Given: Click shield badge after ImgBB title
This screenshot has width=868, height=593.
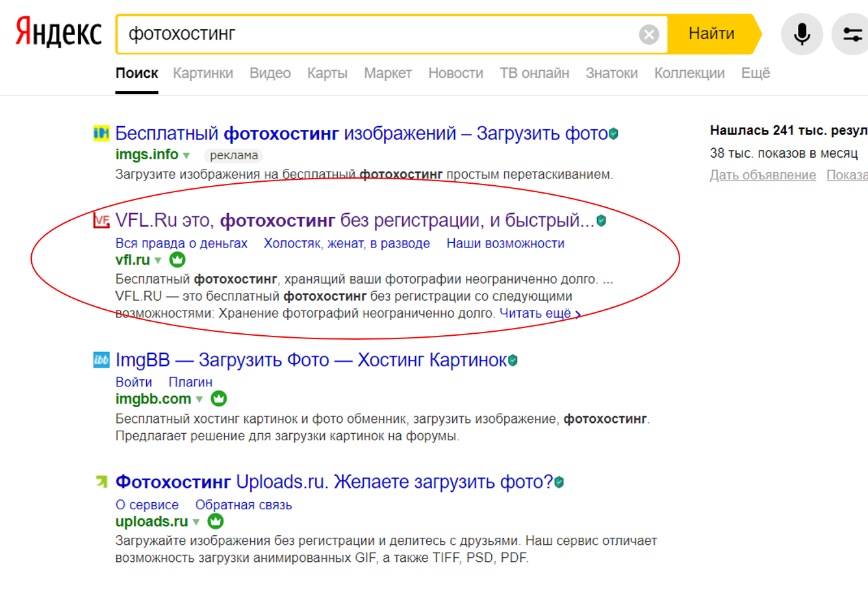Looking at the screenshot, I should tap(513, 360).
